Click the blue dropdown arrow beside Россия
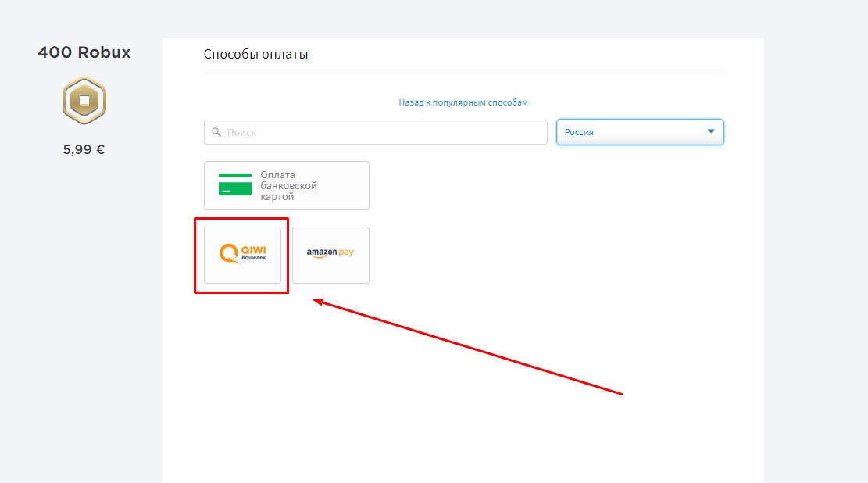 pos(711,131)
